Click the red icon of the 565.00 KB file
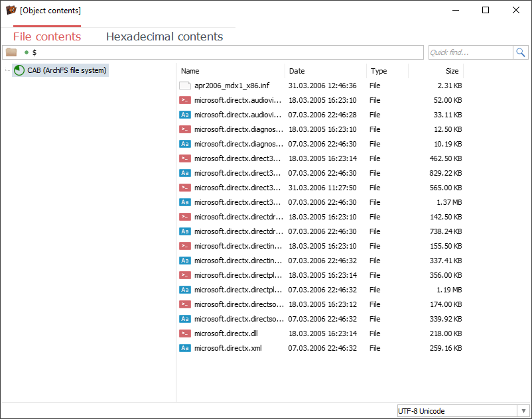This screenshot has width=532, height=419. pos(185,188)
